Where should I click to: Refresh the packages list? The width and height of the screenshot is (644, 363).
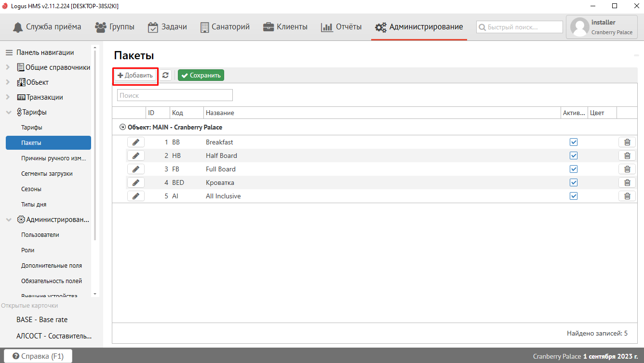165,75
